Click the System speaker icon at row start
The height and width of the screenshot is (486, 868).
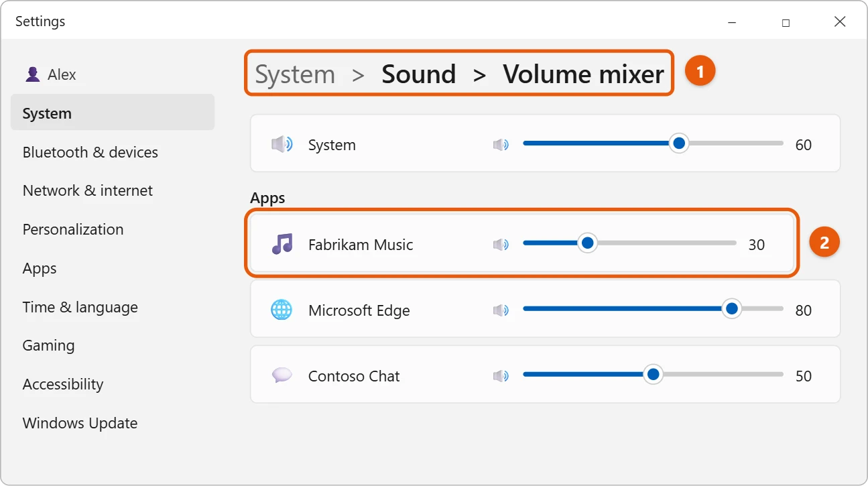pos(282,145)
